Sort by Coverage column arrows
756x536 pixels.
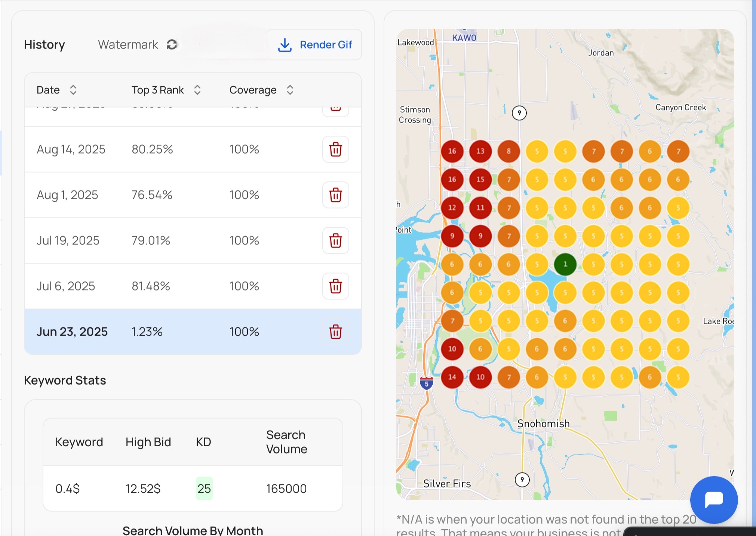290,90
